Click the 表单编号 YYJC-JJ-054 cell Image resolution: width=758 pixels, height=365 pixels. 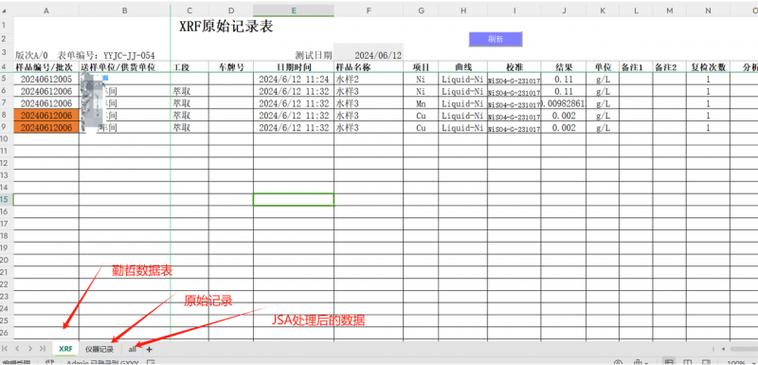pyautogui.click(x=106, y=56)
